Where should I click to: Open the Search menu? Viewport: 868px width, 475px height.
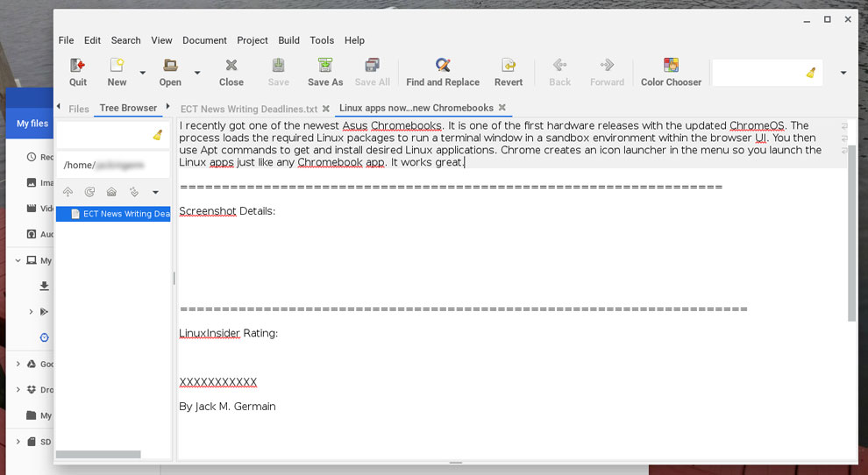click(x=125, y=40)
